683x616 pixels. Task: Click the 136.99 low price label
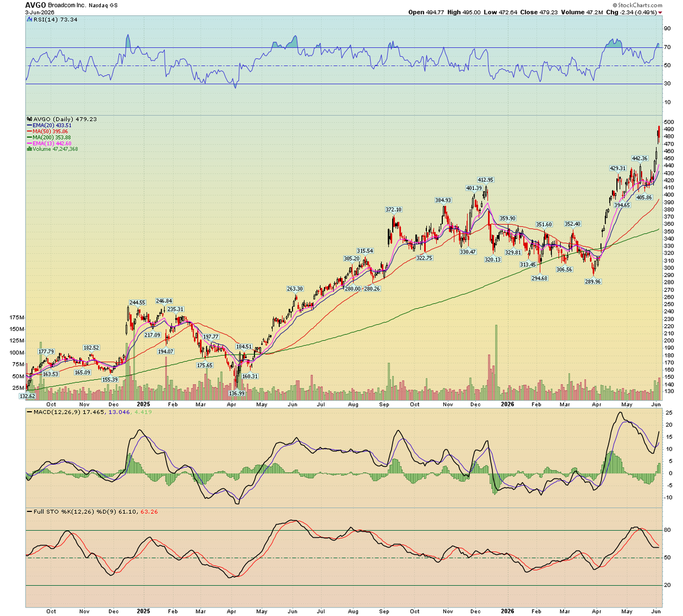(x=236, y=394)
